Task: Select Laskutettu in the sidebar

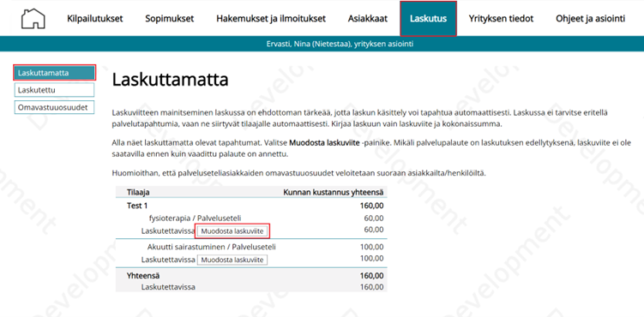Action: [55, 90]
